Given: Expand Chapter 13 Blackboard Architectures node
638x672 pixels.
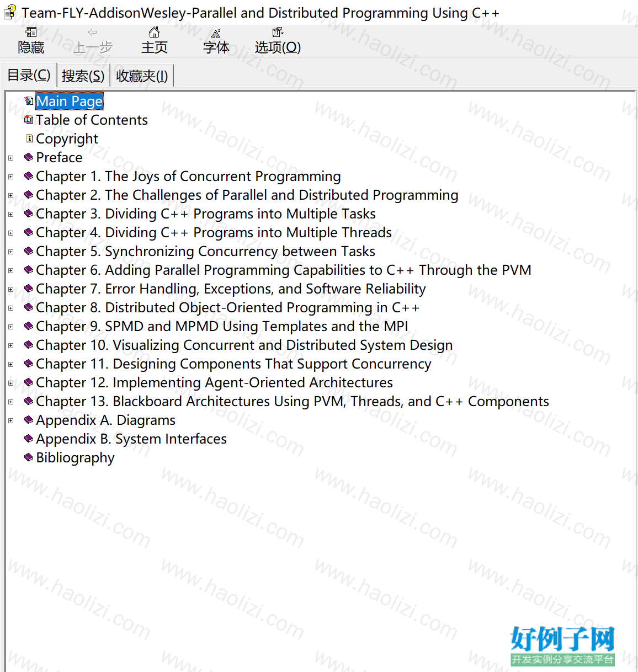Looking at the screenshot, I should 10,402.
